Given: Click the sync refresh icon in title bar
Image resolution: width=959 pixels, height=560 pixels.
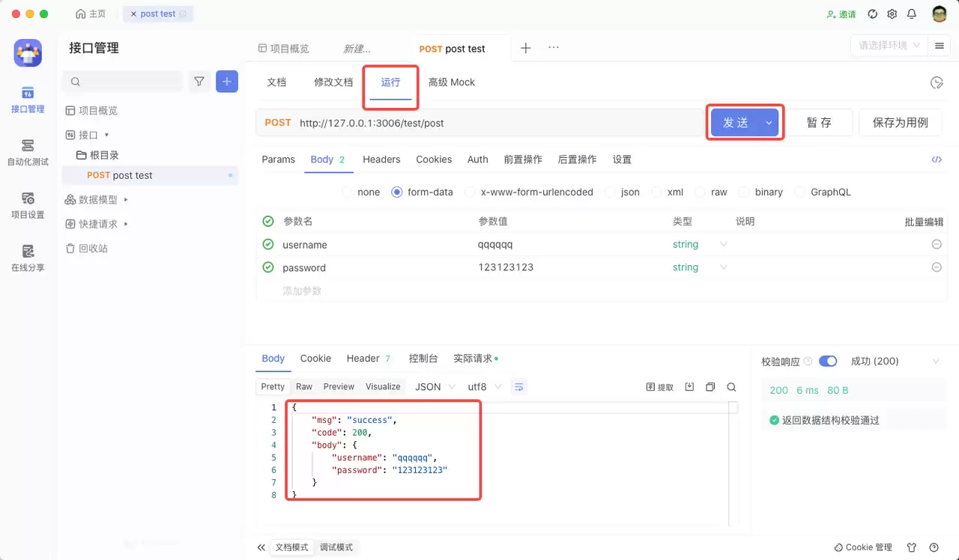Looking at the screenshot, I should (x=872, y=14).
